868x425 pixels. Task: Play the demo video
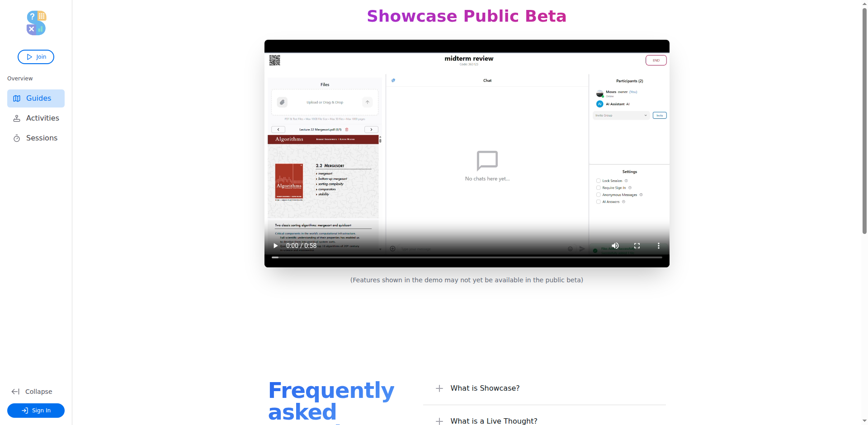pyautogui.click(x=275, y=246)
